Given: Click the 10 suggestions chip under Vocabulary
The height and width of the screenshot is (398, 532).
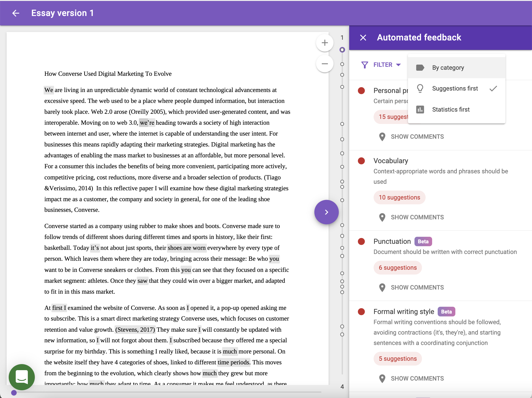Looking at the screenshot, I should pyautogui.click(x=399, y=197).
